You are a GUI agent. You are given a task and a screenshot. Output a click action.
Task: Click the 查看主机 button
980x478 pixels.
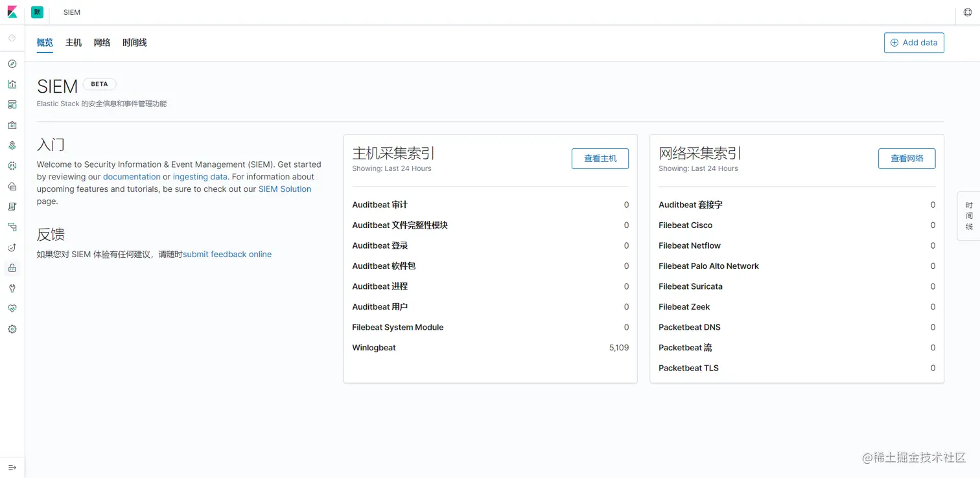click(600, 159)
